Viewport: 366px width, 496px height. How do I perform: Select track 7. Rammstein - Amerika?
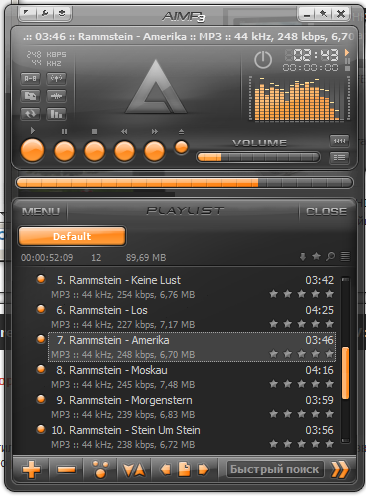pyautogui.click(x=192, y=347)
